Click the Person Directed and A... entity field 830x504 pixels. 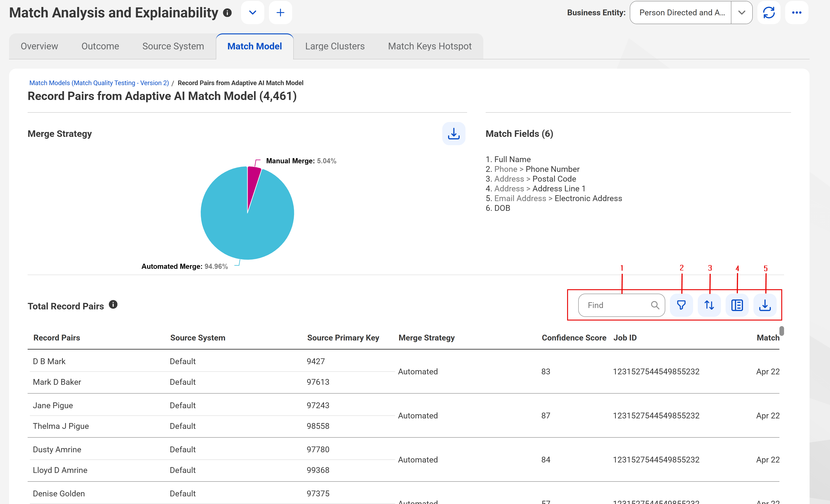pos(680,13)
